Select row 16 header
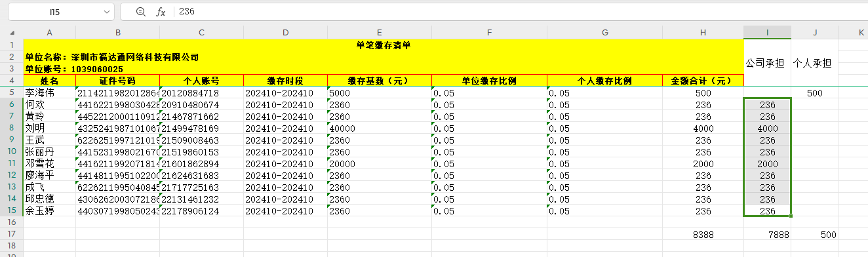This screenshot has height=257, width=868. [x=12, y=222]
